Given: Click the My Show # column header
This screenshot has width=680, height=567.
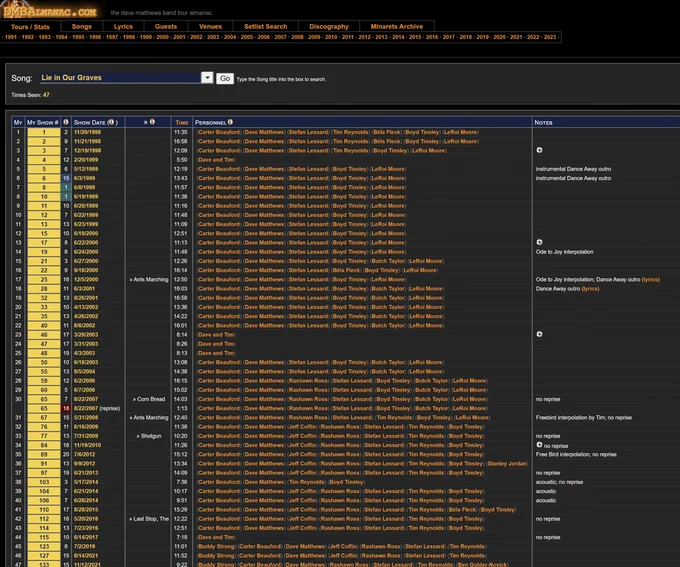Looking at the screenshot, I should 42,122.
